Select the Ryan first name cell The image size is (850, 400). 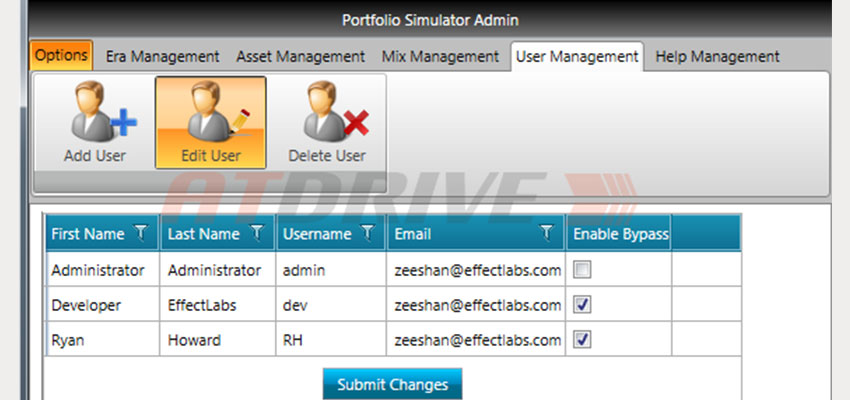[x=103, y=340]
